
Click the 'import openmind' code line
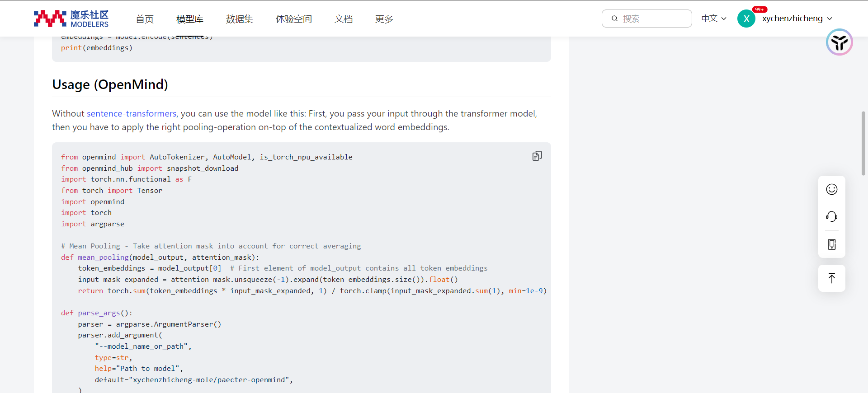click(93, 201)
